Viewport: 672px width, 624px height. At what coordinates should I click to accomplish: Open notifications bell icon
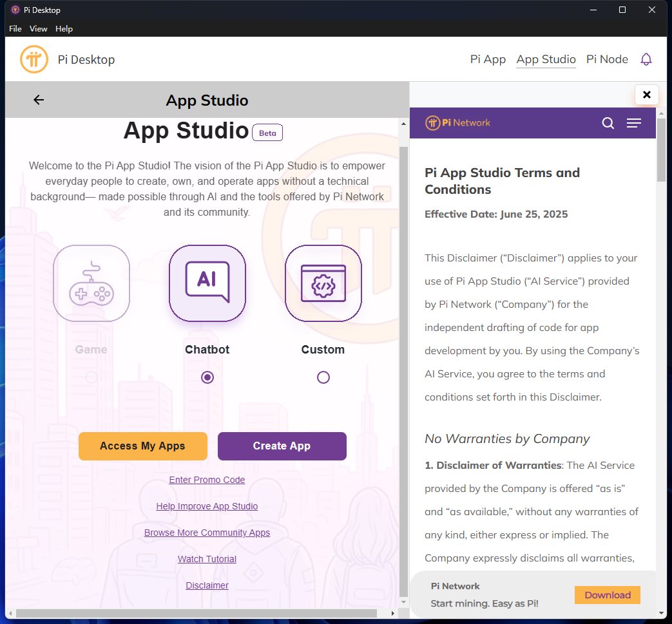point(646,59)
